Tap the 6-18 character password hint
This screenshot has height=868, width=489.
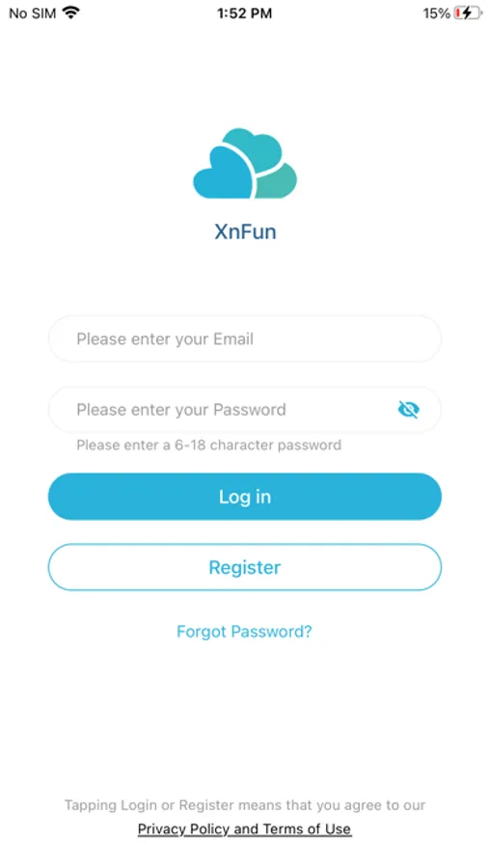[208, 445]
